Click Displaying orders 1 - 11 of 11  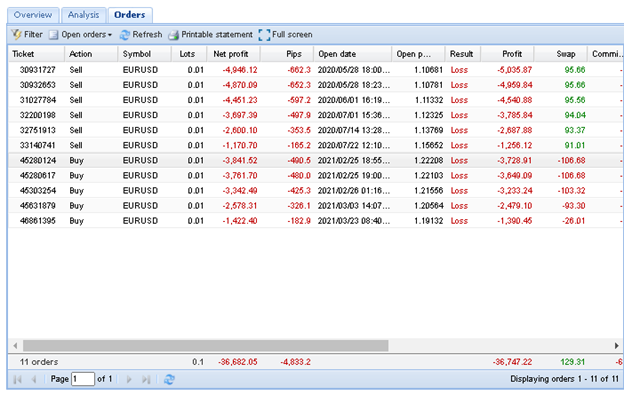point(565,379)
